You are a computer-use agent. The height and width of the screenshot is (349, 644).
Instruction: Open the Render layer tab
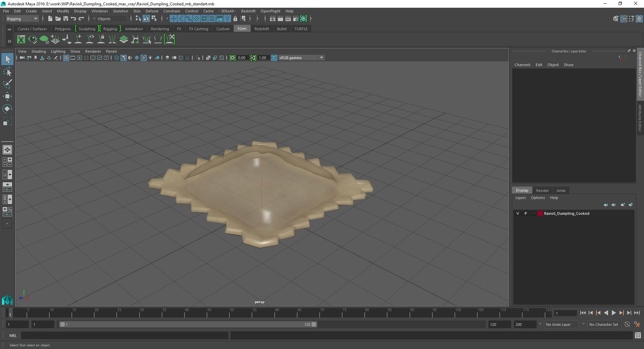point(542,190)
